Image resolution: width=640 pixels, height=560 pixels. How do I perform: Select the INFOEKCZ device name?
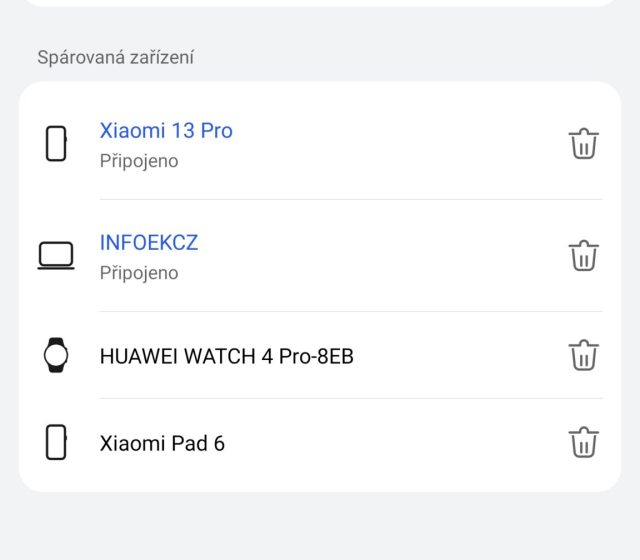coord(149,243)
